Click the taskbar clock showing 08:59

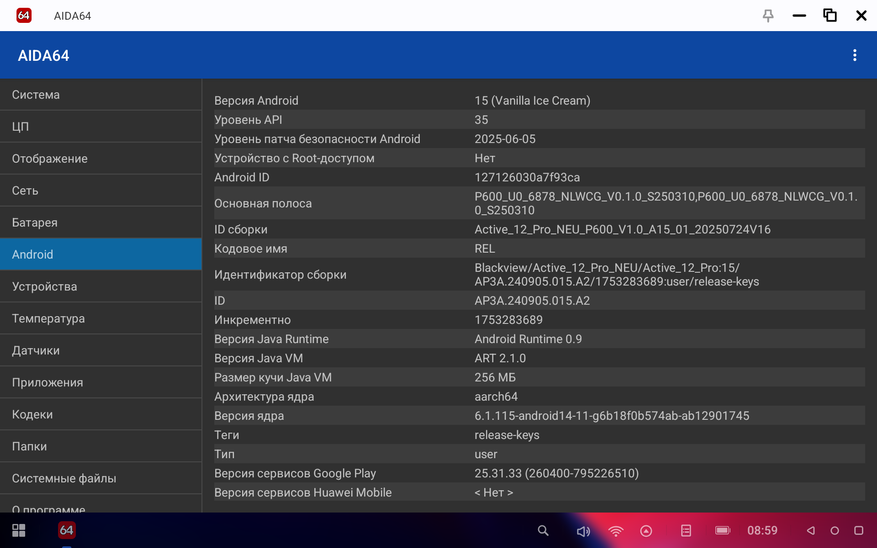(762, 531)
